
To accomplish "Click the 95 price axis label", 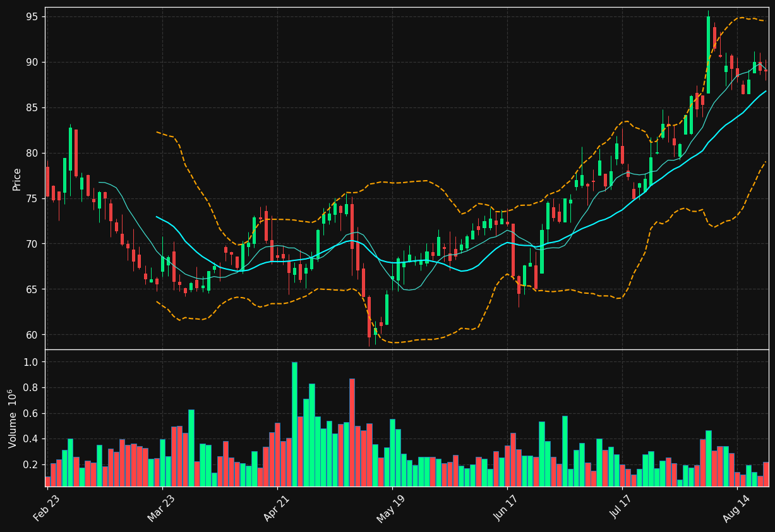I will click(32, 17).
